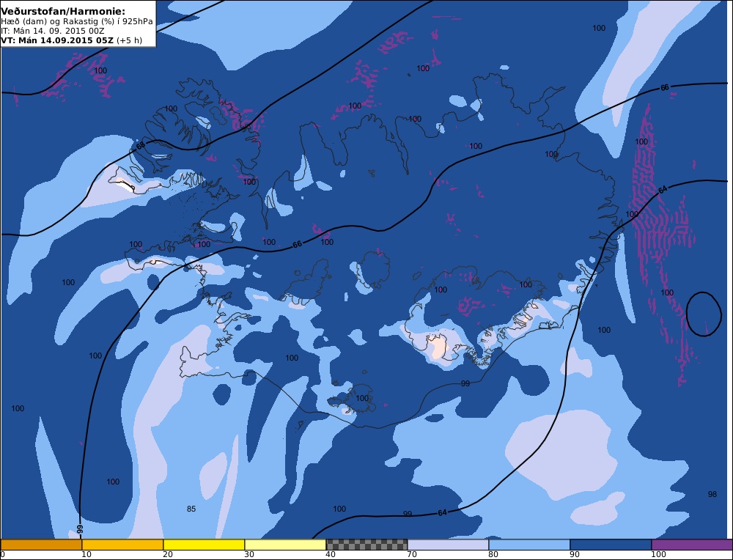Click the purple above-100 legend swatch
The image size is (733, 560).
click(x=692, y=545)
